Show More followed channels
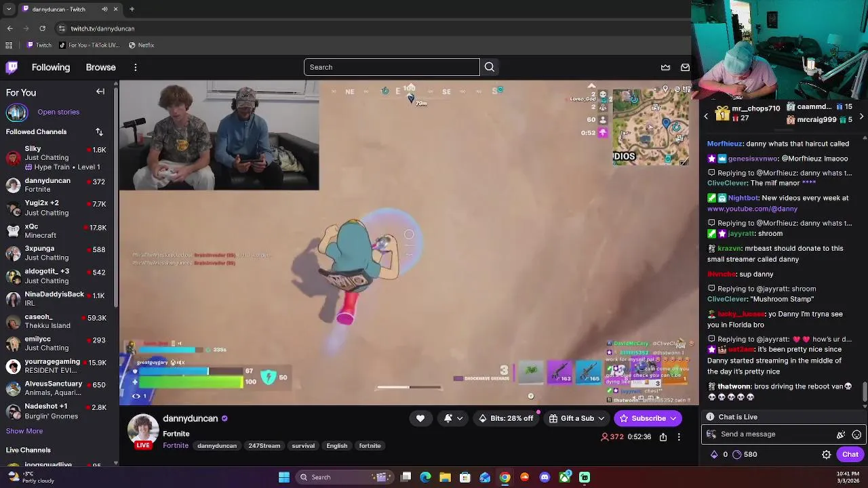This screenshot has height=488, width=868. [x=24, y=431]
